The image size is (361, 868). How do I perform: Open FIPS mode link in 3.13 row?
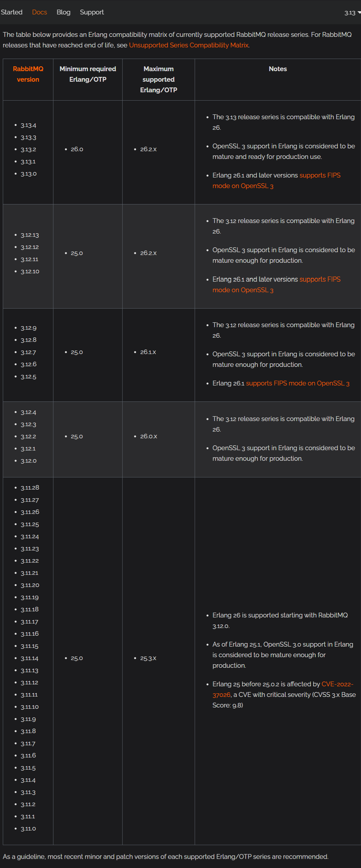point(276,181)
